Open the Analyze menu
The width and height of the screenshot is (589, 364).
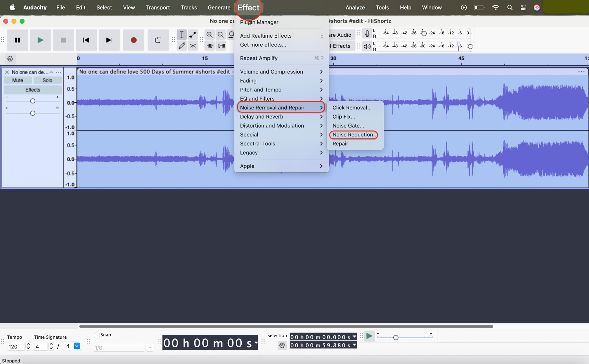tap(355, 7)
